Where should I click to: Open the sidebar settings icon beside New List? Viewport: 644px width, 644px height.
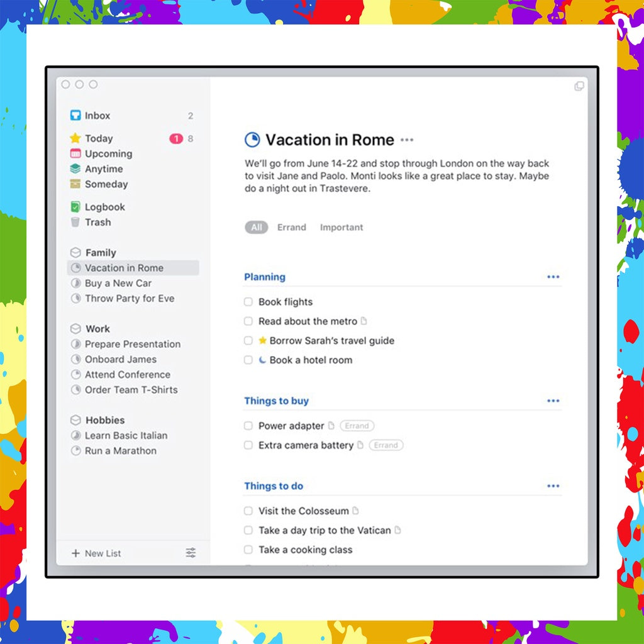191,553
